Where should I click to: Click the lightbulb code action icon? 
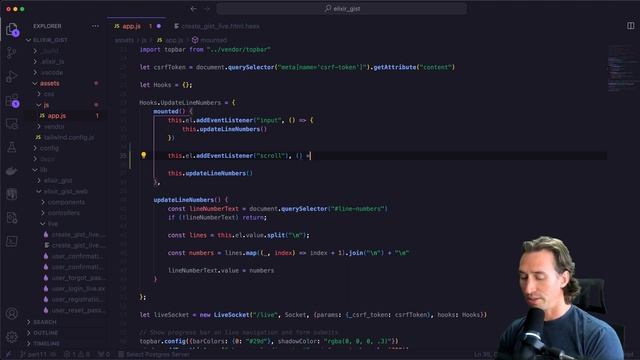pos(144,155)
